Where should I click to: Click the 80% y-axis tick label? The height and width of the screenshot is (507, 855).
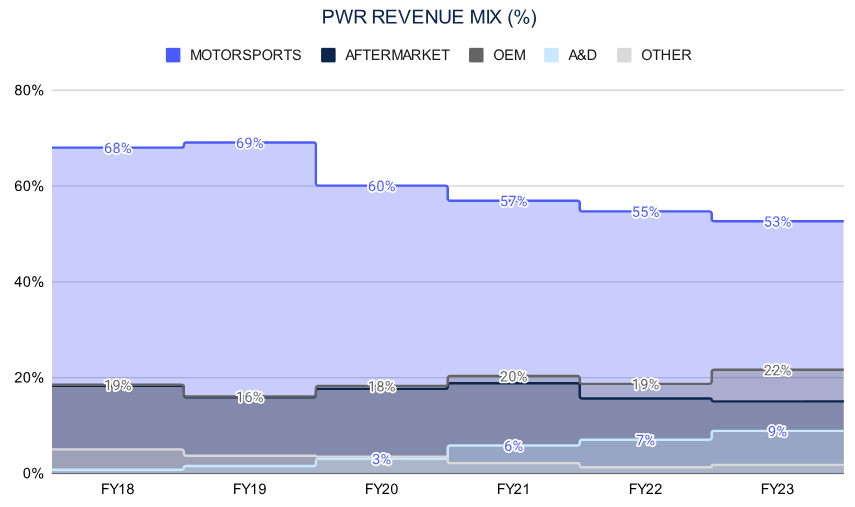[x=29, y=90]
